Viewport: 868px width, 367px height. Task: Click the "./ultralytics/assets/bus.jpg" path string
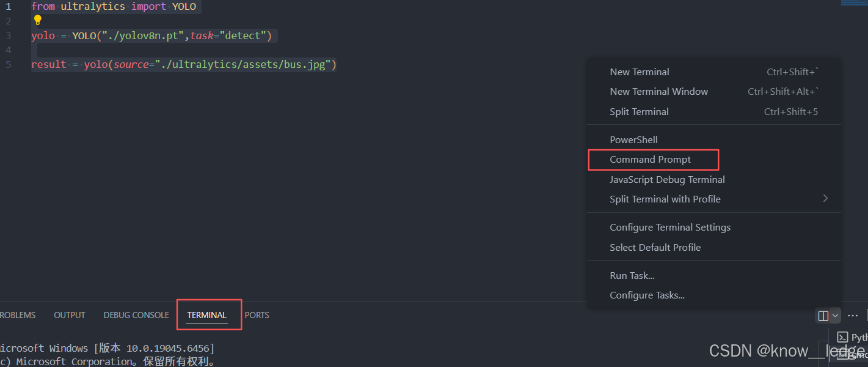[x=243, y=65]
